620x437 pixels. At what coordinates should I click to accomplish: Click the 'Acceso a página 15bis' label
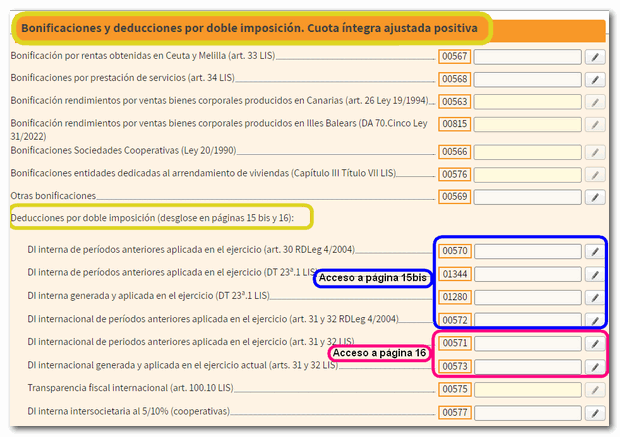(x=372, y=279)
